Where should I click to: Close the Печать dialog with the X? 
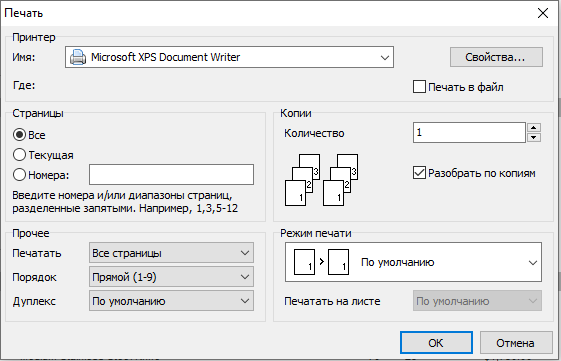[x=543, y=13]
